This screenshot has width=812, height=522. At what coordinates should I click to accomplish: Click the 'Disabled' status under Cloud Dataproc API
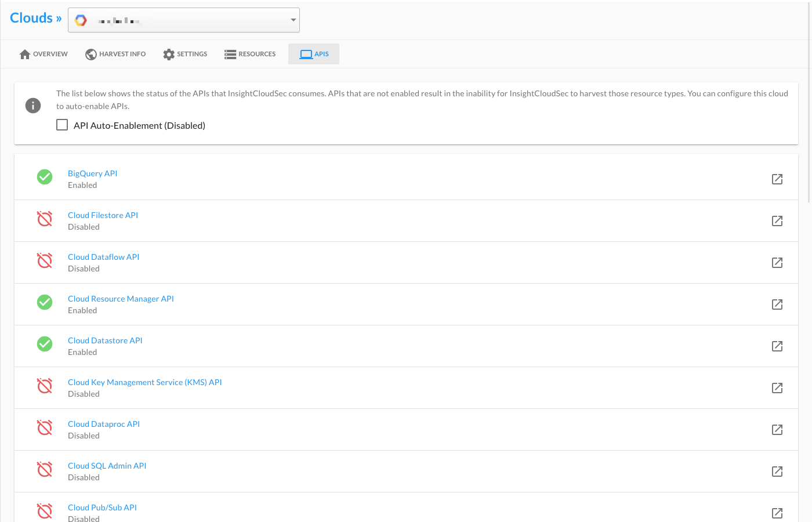(x=84, y=436)
